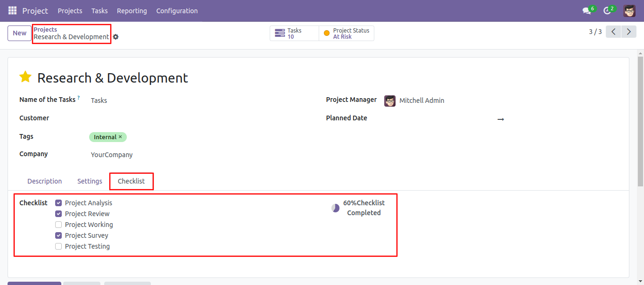Click the vertical scrollbar
644x285 pixels.
click(x=640, y=122)
